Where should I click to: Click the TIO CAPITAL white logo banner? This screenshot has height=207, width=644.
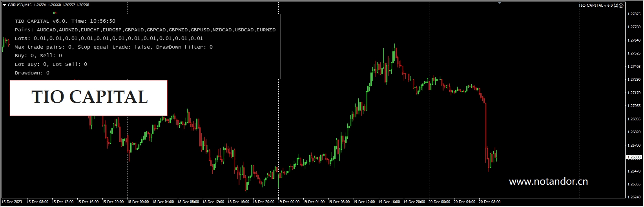(89, 98)
